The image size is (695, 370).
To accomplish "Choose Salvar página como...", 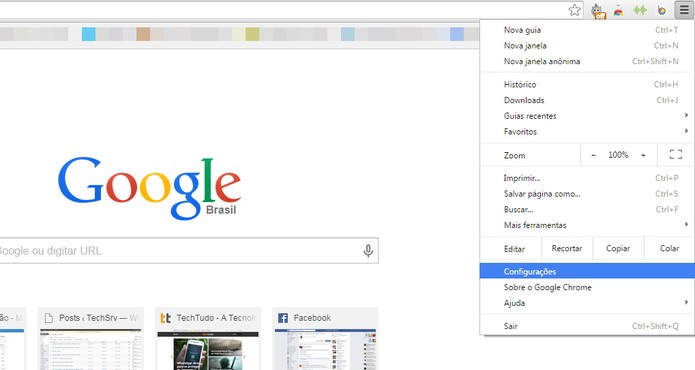I will 587,194.
